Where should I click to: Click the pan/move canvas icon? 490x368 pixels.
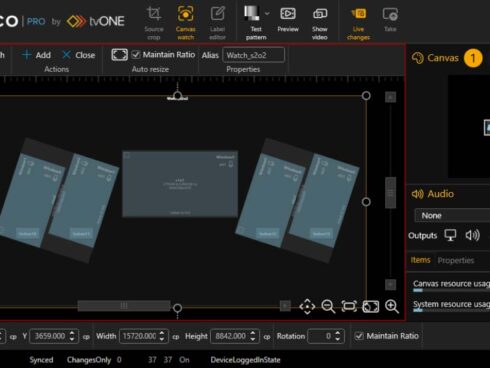click(307, 306)
